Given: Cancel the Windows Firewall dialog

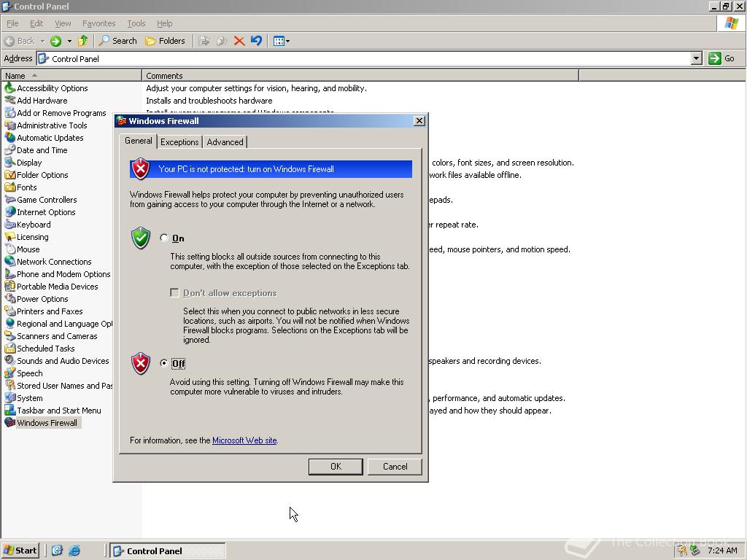Looking at the screenshot, I should pos(395,467).
